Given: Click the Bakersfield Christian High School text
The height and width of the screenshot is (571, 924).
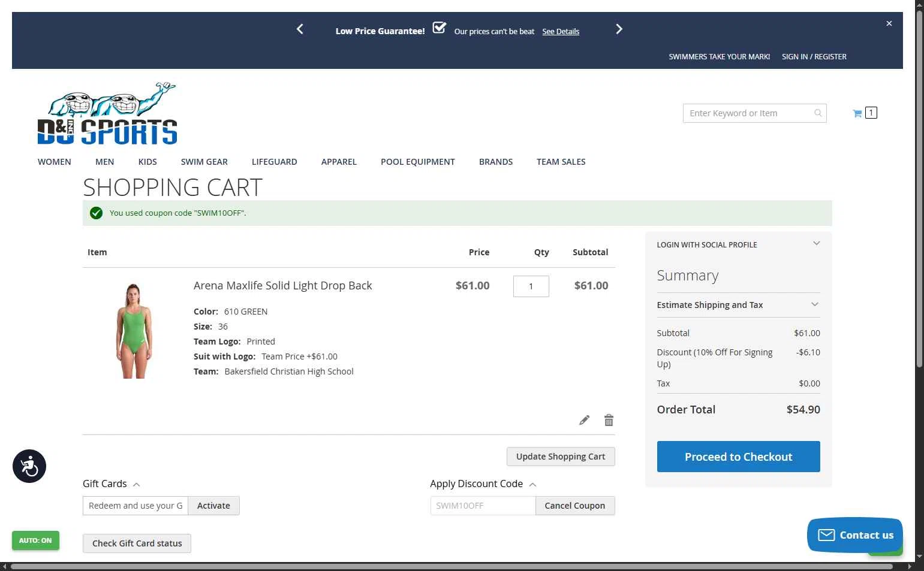Looking at the screenshot, I should click(289, 371).
